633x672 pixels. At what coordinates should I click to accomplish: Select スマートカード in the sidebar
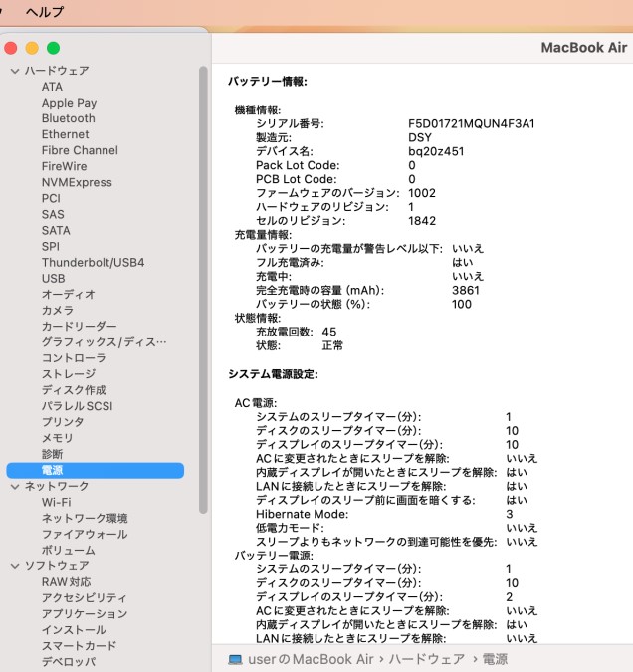point(79,646)
